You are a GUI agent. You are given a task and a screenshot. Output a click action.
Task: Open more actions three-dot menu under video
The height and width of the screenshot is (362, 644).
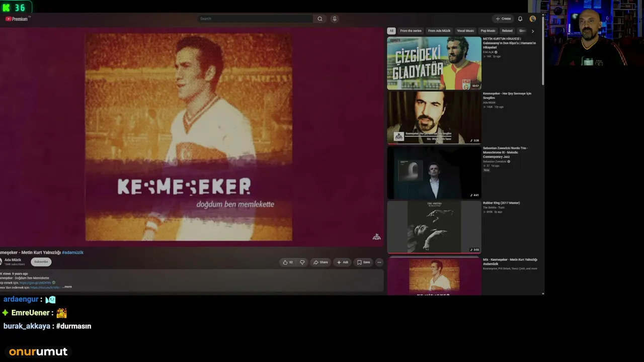pos(379,262)
